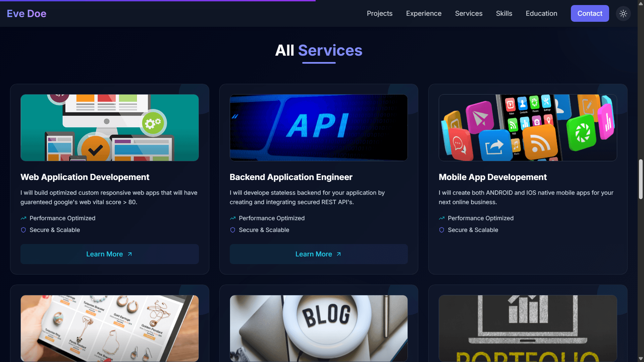Click the Eve Doe logo
The width and height of the screenshot is (644, 362).
26,13
